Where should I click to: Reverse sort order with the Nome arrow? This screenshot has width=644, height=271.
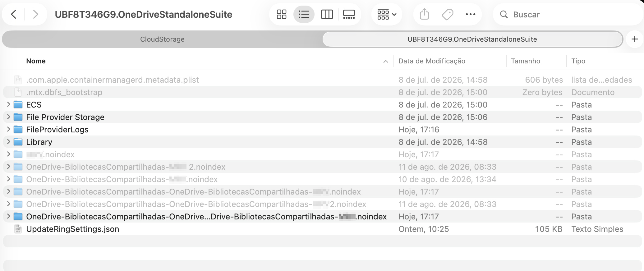click(386, 61)
